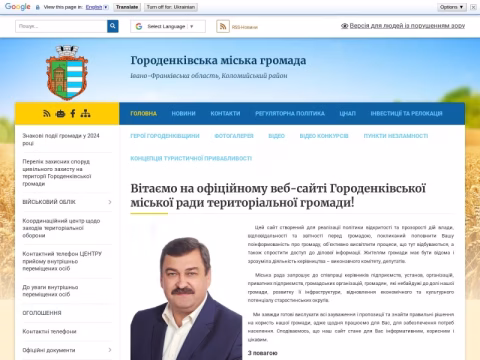The width and height of the screenshot is (480, 360).
Task: Click the search magnifier button
Action: coord(113,26)
